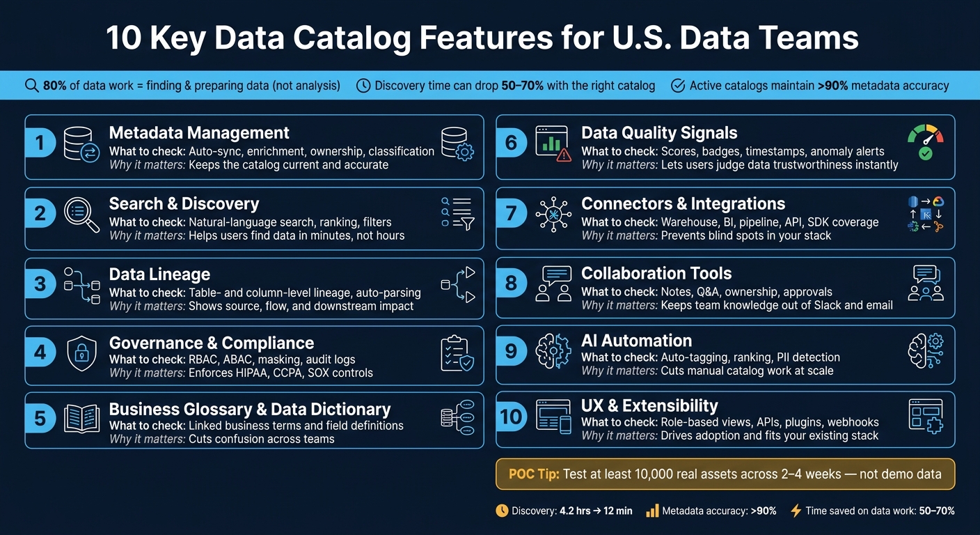Viewport: 980px width, 535px height.
Task: Click the database mapping icon in Business Glossary card
Action: pyautogui.click(x=457, y=418)
